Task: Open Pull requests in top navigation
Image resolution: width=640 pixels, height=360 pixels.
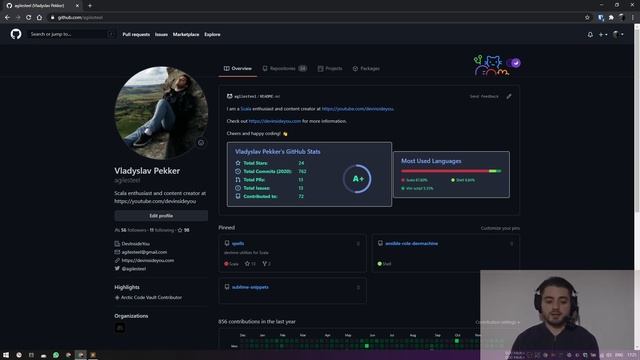Action: coord(136,35)
